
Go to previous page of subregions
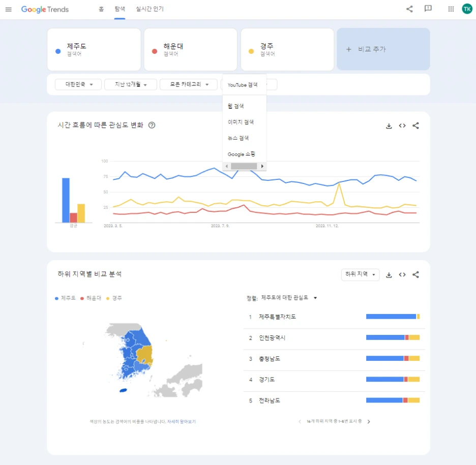(300, 422)
